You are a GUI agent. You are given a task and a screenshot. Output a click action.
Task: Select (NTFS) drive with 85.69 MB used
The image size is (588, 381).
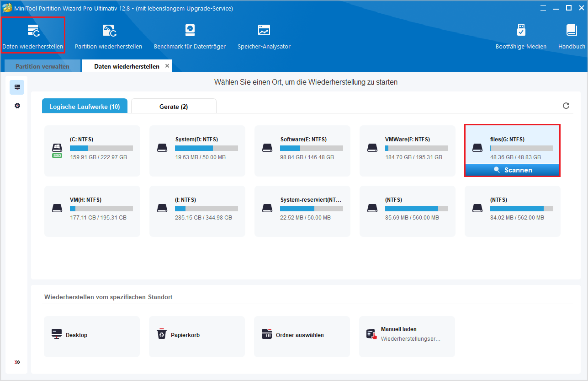(x=408, y=211)
